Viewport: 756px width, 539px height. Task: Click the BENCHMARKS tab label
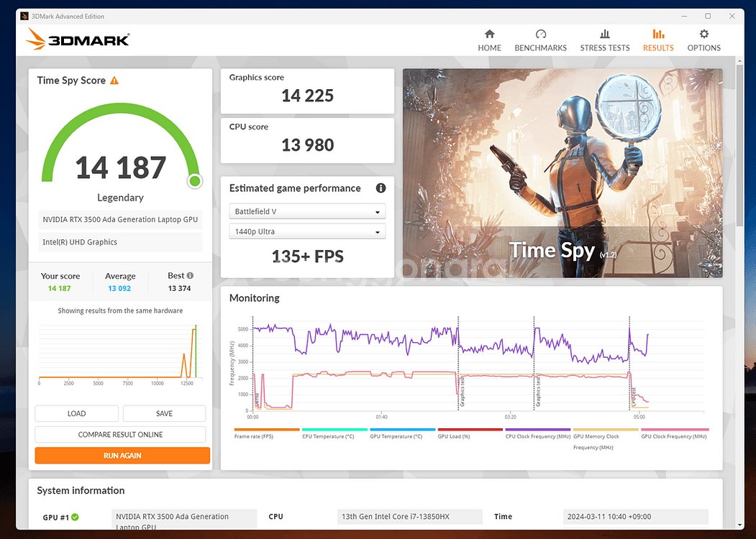tap(540, 47)
